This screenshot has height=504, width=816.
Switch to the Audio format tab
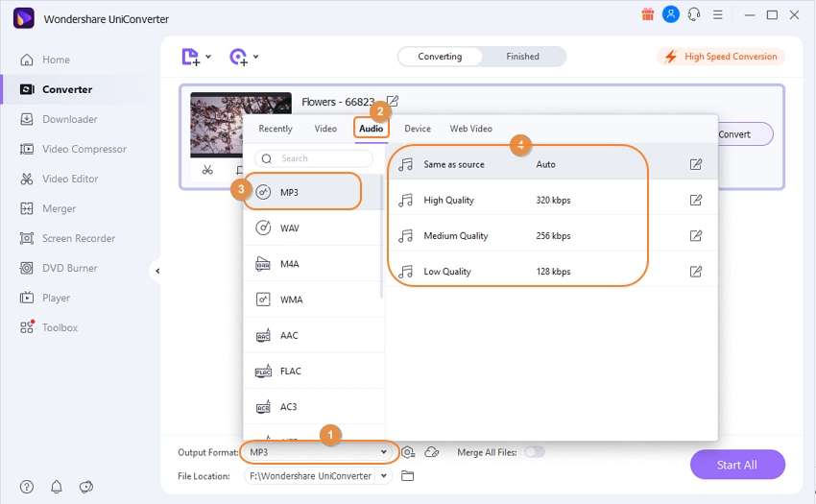coord(372,129)
